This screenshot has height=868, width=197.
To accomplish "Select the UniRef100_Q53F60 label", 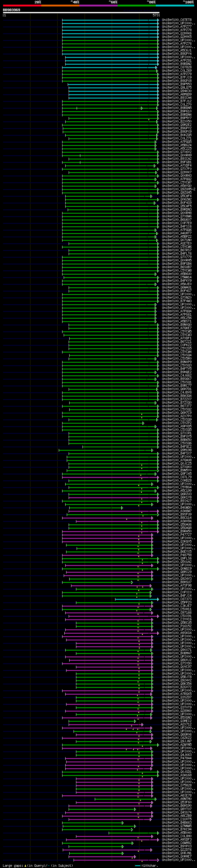I will [x=177, y=802].
